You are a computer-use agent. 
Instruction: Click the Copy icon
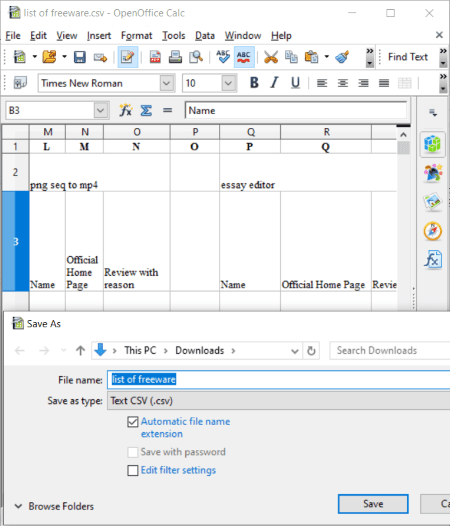(291, 57)
